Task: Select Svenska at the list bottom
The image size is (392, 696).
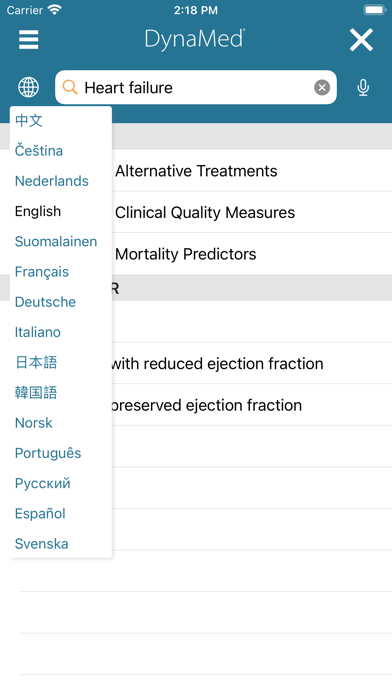Action: click(41, 544)
